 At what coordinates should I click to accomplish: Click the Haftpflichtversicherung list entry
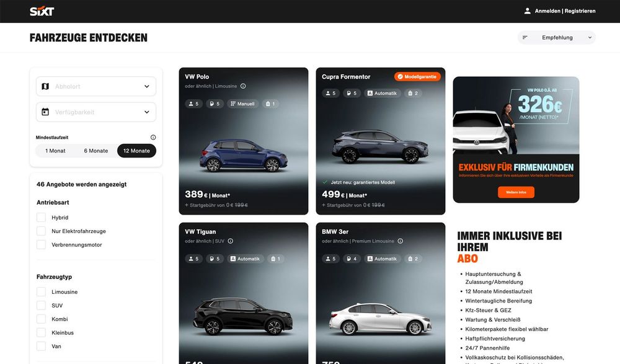[x=495, y=339]
